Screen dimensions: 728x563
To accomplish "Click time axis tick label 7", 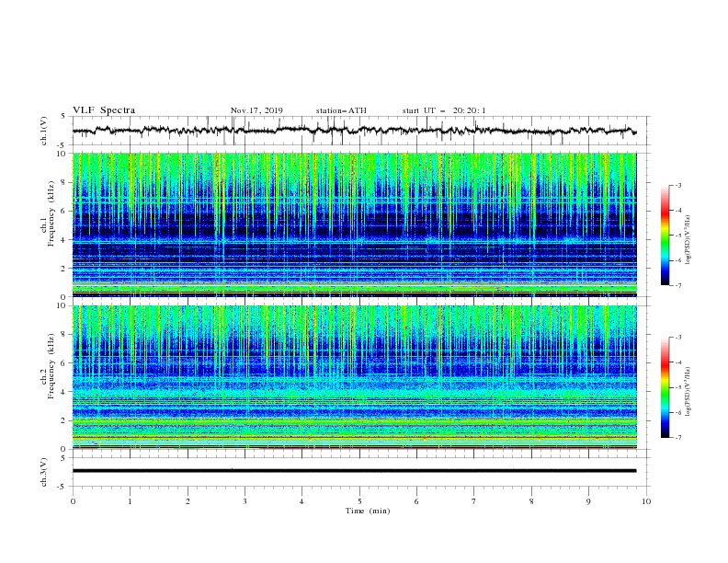I will coord(474,501).
